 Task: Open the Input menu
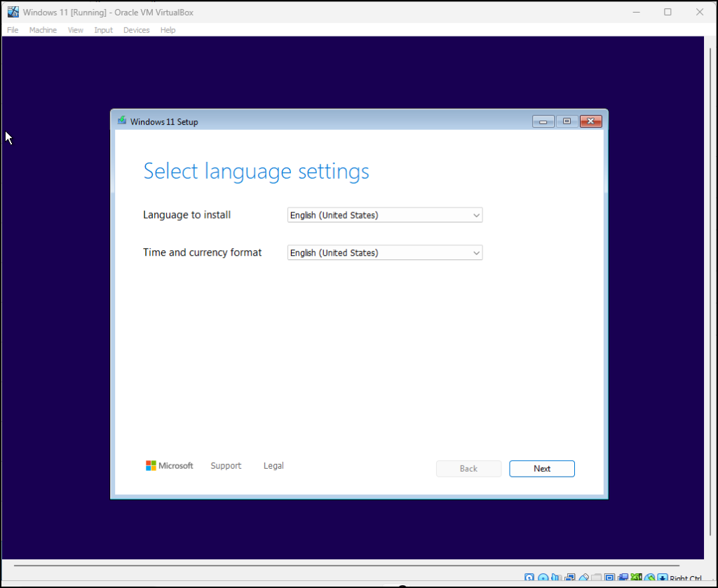104,29
